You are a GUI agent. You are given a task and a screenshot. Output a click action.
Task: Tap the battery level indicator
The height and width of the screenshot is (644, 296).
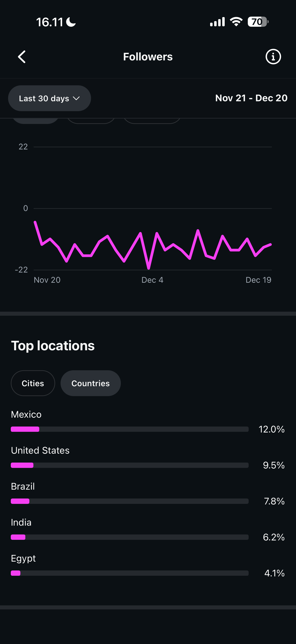[258, 22]
